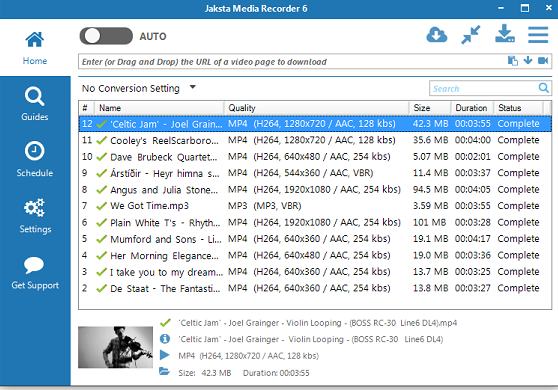Select the Plain White T's row
Image resolution: width=558 pixels, height=390 pixels.
point(315,222)
